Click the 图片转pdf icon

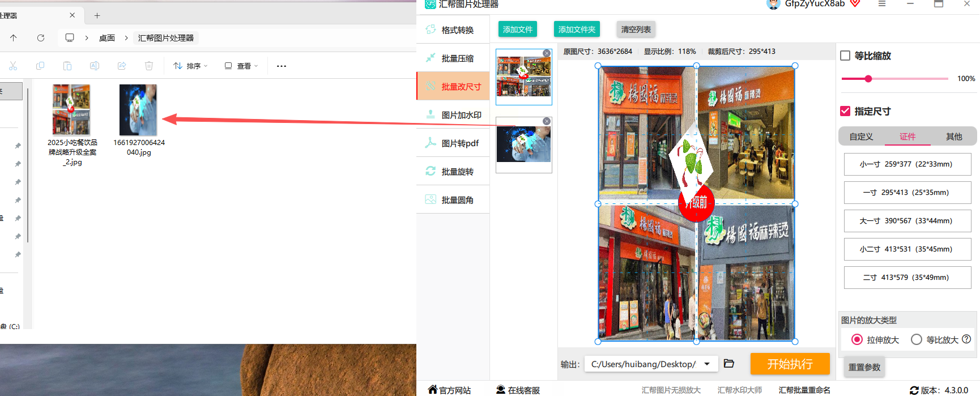click(x=431, y=143)
